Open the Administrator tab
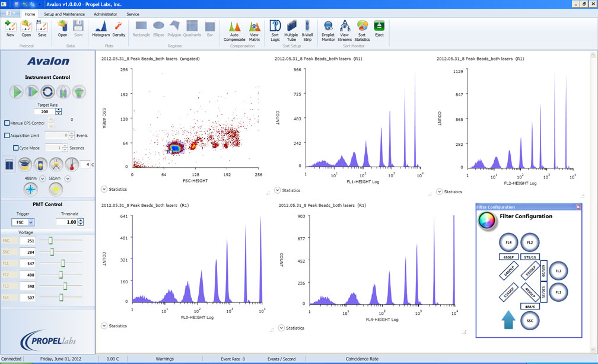Screen dimensions: 598x364 click(105, 14)
